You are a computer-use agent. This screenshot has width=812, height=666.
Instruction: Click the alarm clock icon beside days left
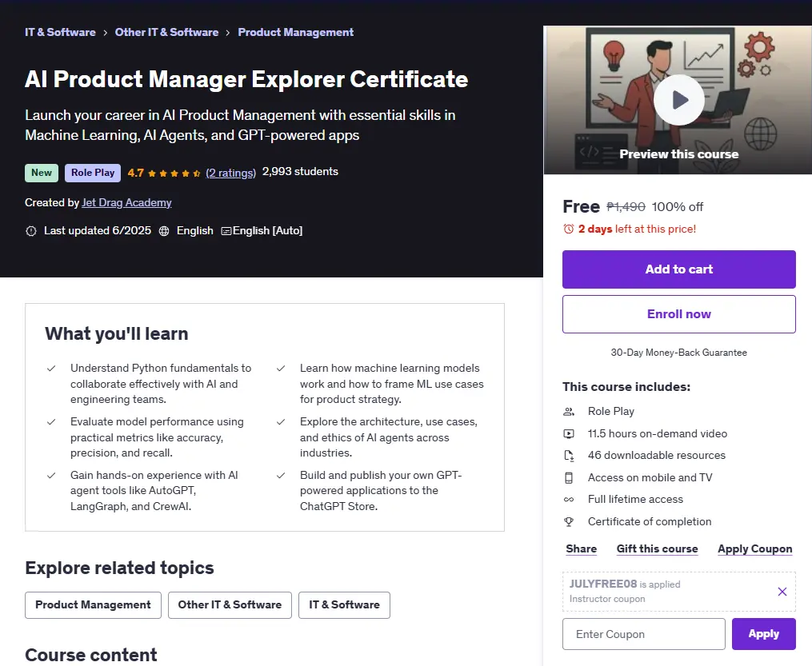[x=569, y=229]
